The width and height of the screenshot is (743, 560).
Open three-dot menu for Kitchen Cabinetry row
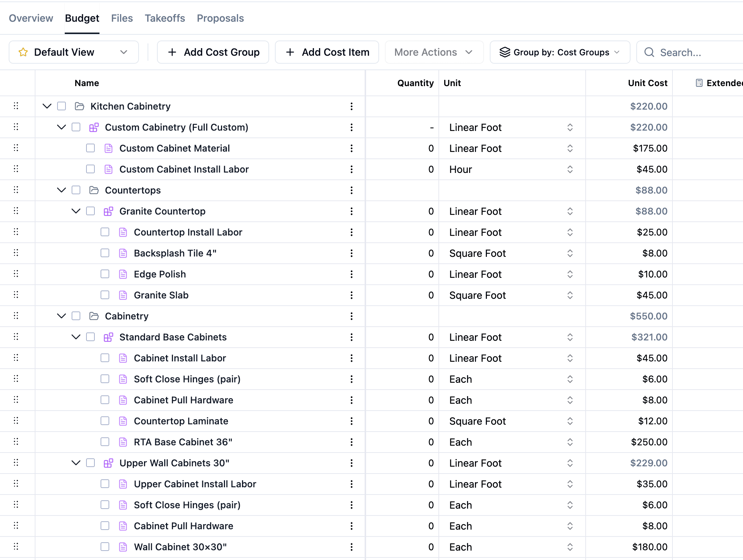351,106
